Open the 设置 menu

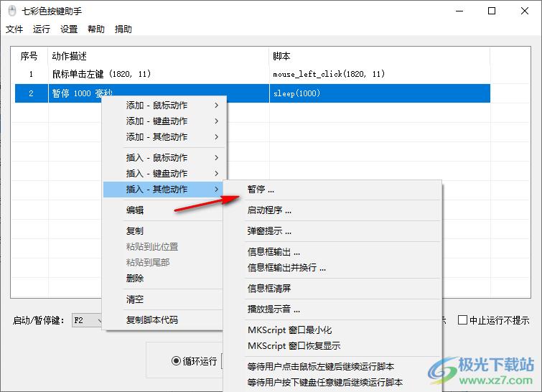(69, 29)
